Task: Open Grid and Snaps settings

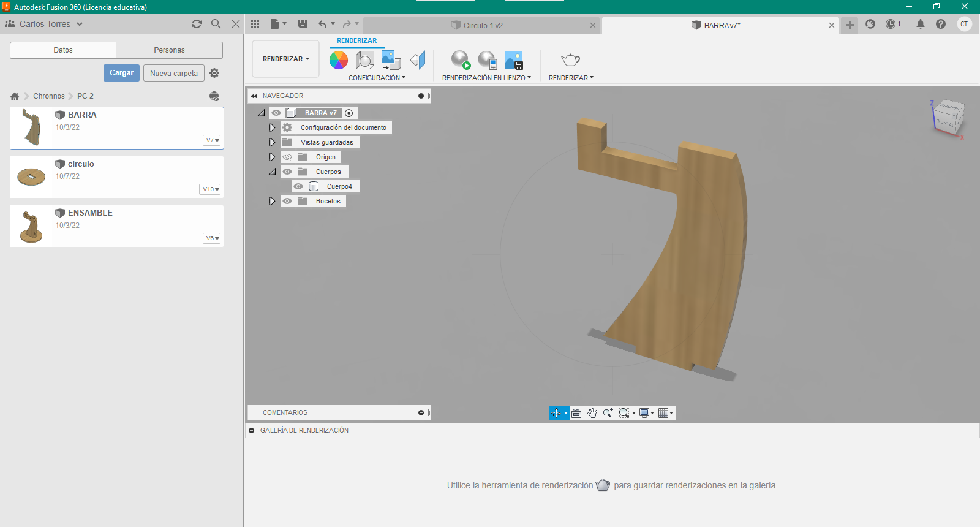Action: pyautogui.click(x=663, y=413)
